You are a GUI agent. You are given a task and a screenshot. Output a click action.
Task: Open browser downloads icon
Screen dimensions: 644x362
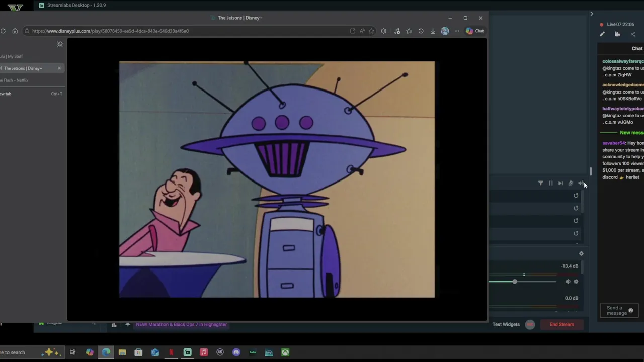433,31
